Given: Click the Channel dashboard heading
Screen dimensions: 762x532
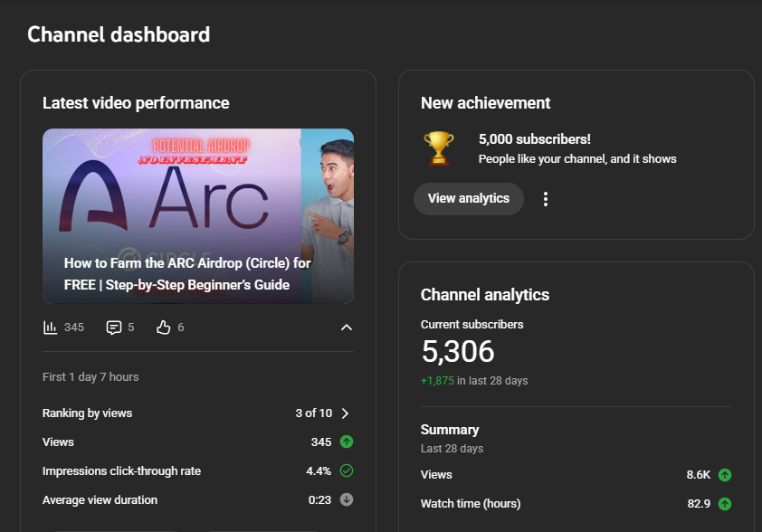Looking at the screenshot, I should (119, 34).
